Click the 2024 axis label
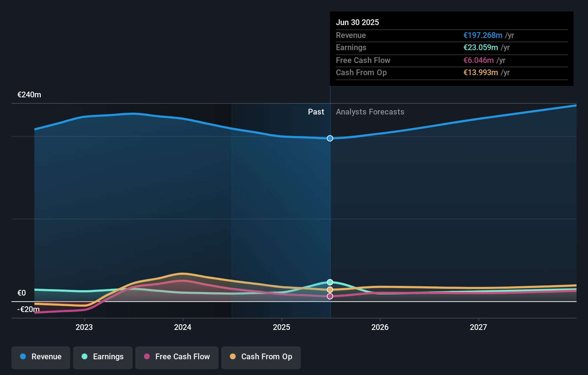 point(183,327)
